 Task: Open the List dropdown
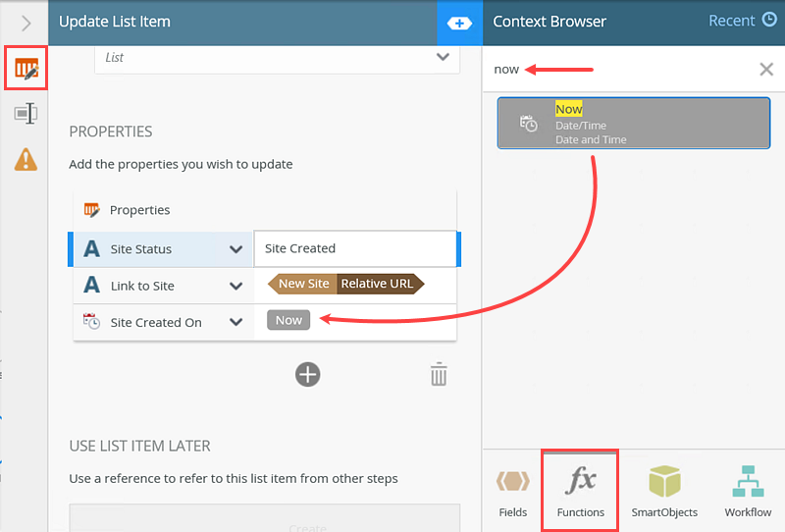click(x=277, y=58)
